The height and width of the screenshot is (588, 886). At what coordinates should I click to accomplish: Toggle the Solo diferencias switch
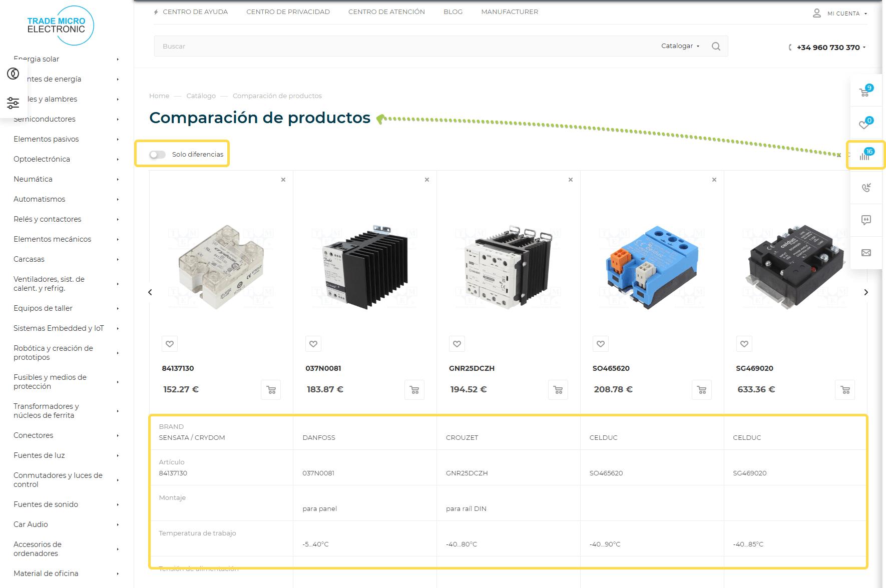click(x=157, y=155)
